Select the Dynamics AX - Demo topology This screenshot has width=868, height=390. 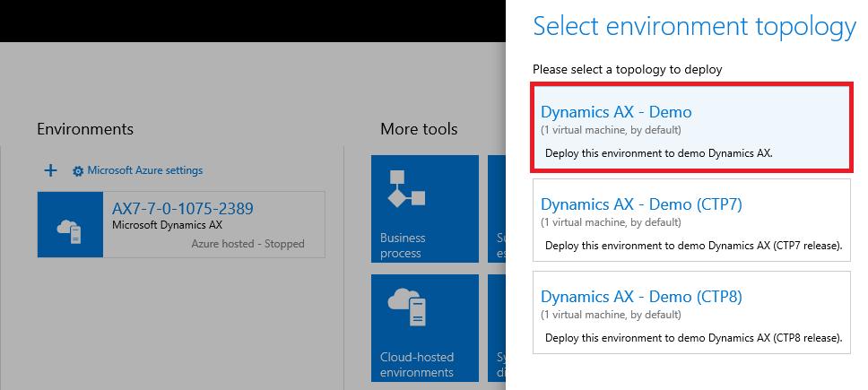pyautogui.click(x=691, y=128)
